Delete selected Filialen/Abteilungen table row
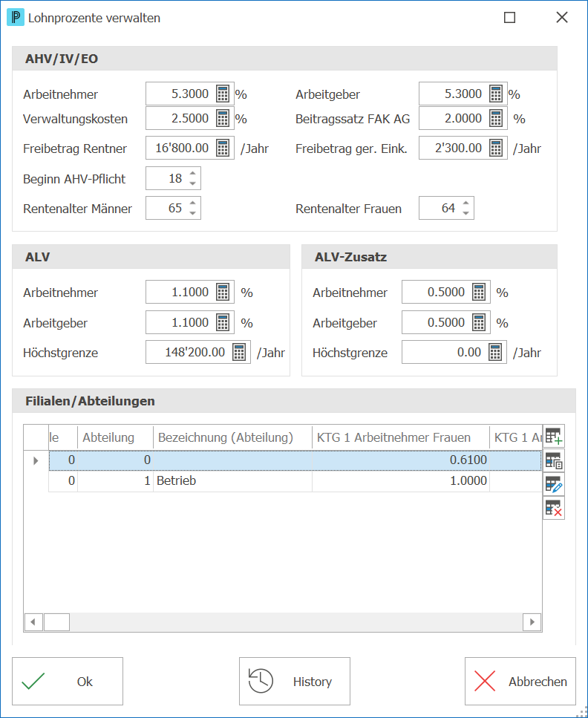The height and width of the screenshot is (718, 588). (x=554, y=508)
